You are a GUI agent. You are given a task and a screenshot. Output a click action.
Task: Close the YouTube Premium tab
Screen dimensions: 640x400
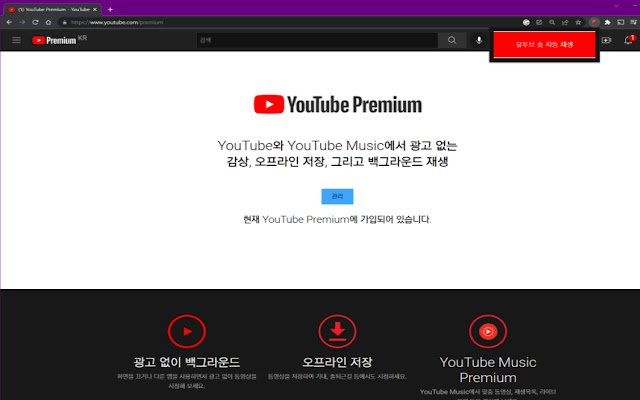pos(95,9)
